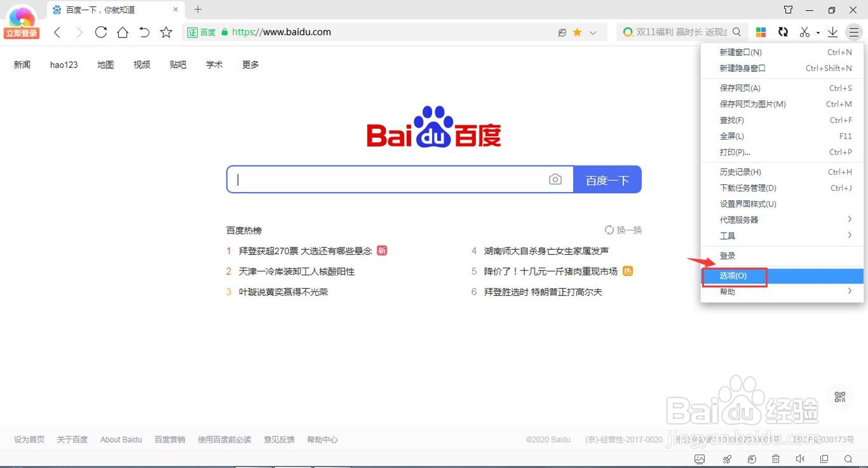Click the browser back arrow
The image size is (868, 468).
(x=57, y=32)
